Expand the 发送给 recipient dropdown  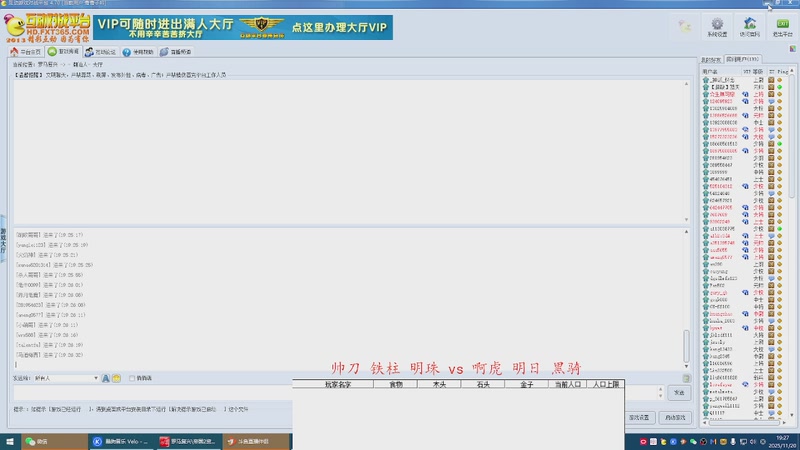[x=95, y=378]
